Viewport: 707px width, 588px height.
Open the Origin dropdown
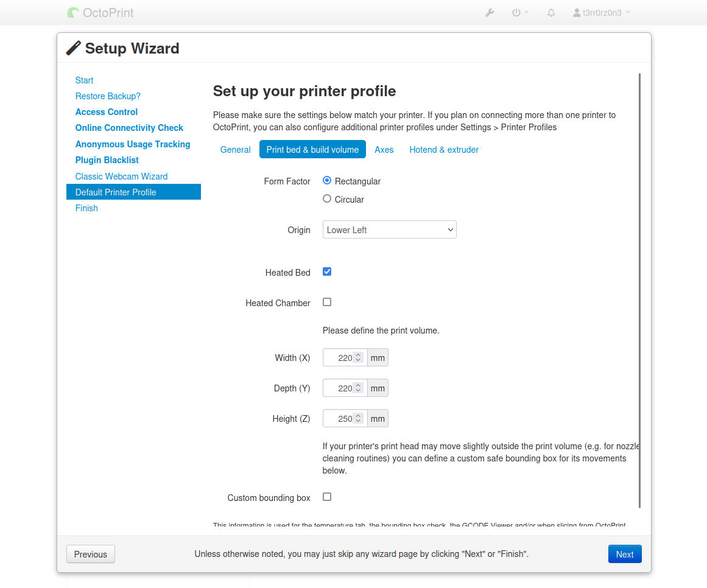[x=389, y=229]
